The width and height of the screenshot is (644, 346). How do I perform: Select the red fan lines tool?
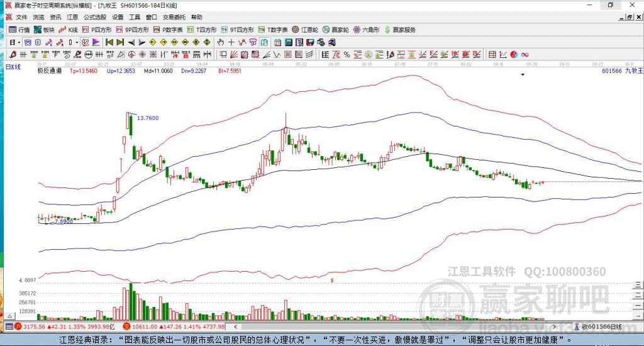[x=234, y=55]
